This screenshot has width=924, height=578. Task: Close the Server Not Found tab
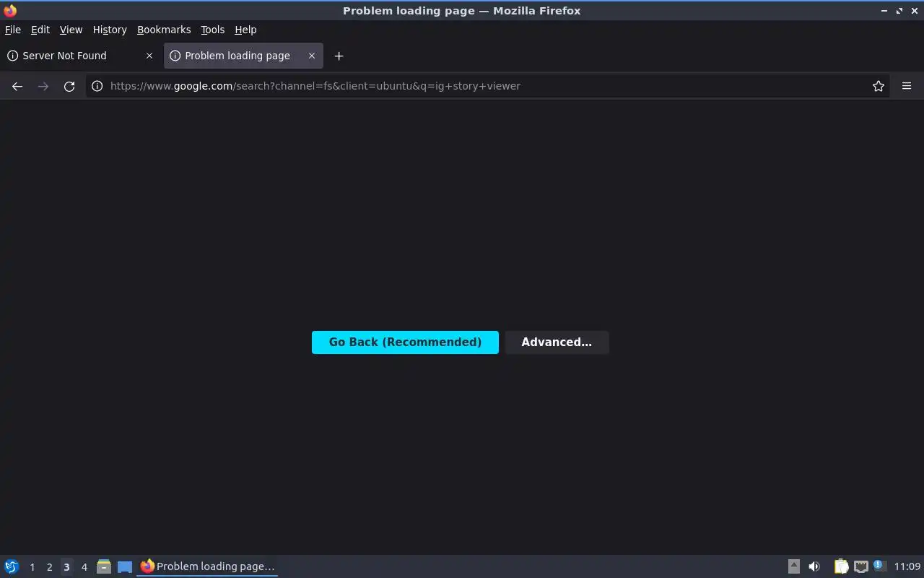coord(149,56)
